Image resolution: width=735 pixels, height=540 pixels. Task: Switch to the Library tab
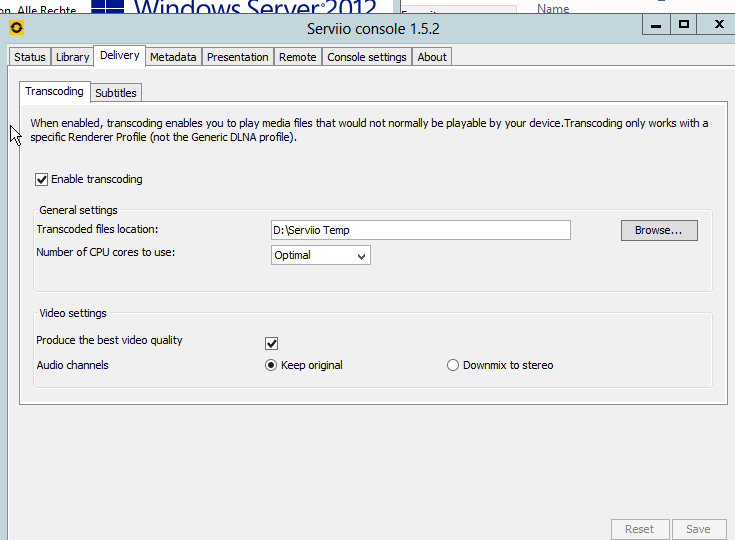pos(73,57)
